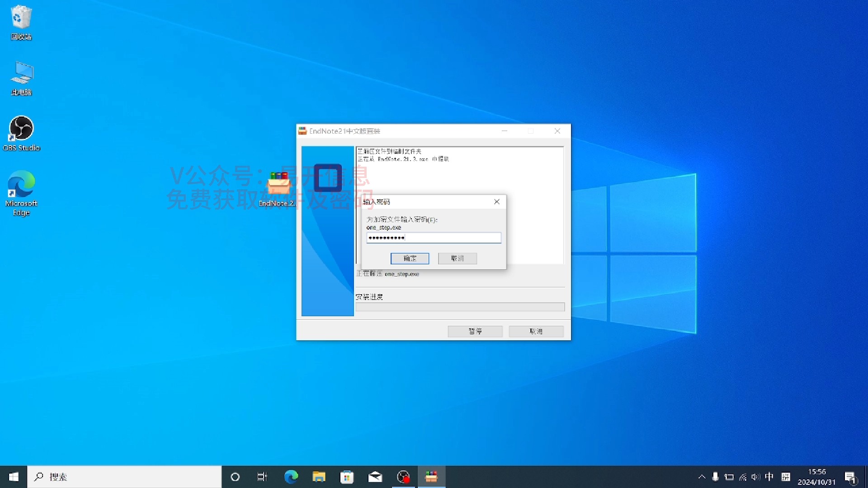Viewport: 868px width, 488px height.
Task: Open the notification center icon
Action: (851, 477)
